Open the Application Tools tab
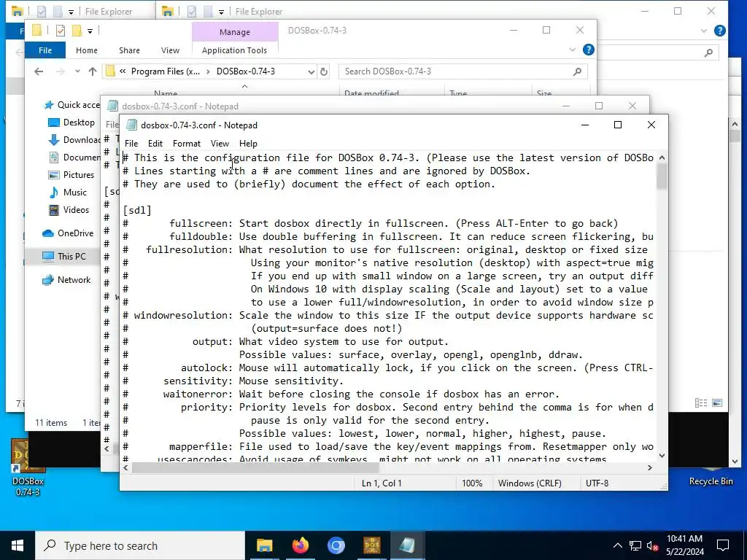Viewport: 747px width, 560px height. (234, 50)
